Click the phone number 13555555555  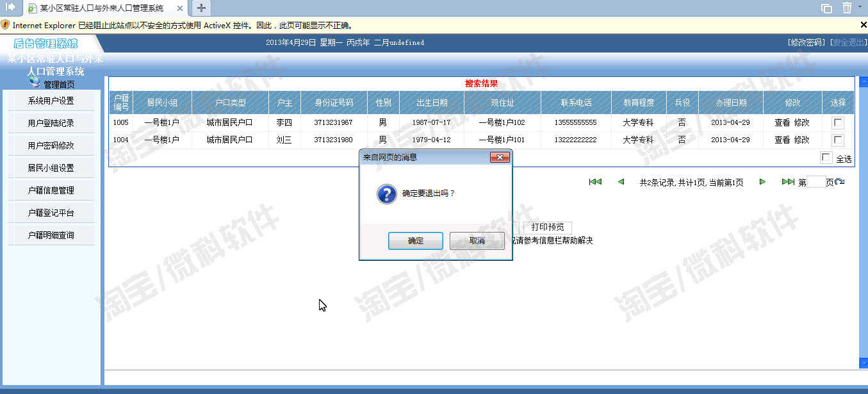[x=575, y=122]
